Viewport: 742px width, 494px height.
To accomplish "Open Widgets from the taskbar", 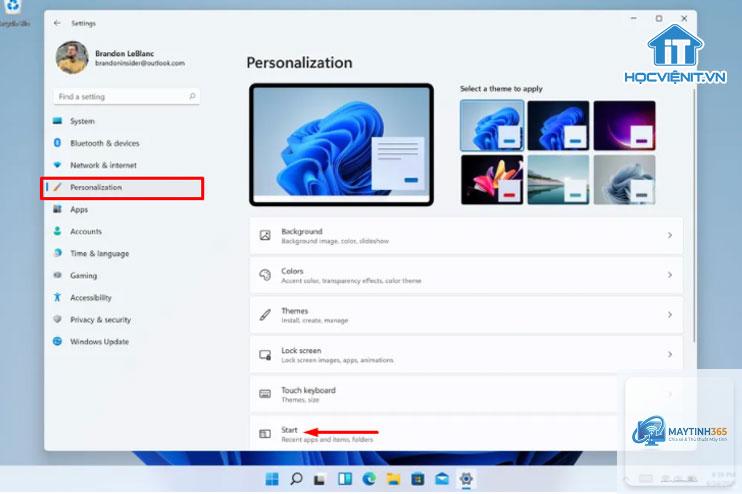I will [344, 479].
